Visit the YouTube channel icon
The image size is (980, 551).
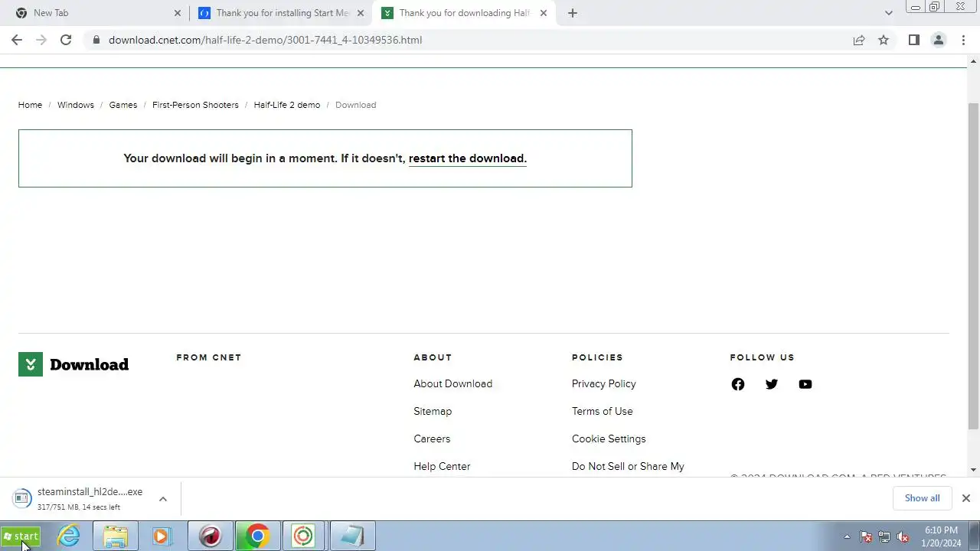tap(805, 384)
